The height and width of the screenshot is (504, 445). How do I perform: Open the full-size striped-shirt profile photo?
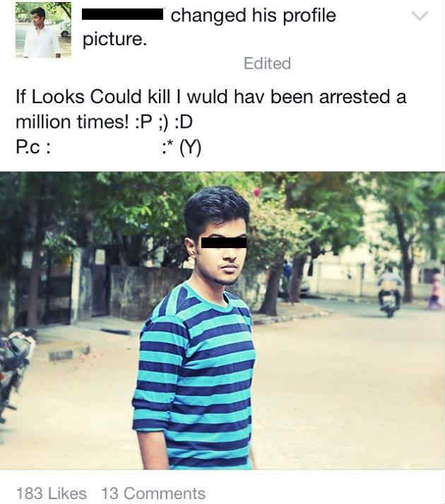222,320
